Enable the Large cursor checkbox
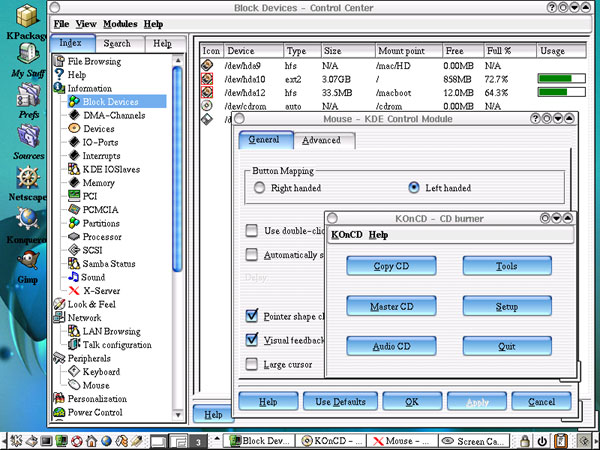 [x=251, y=364]
